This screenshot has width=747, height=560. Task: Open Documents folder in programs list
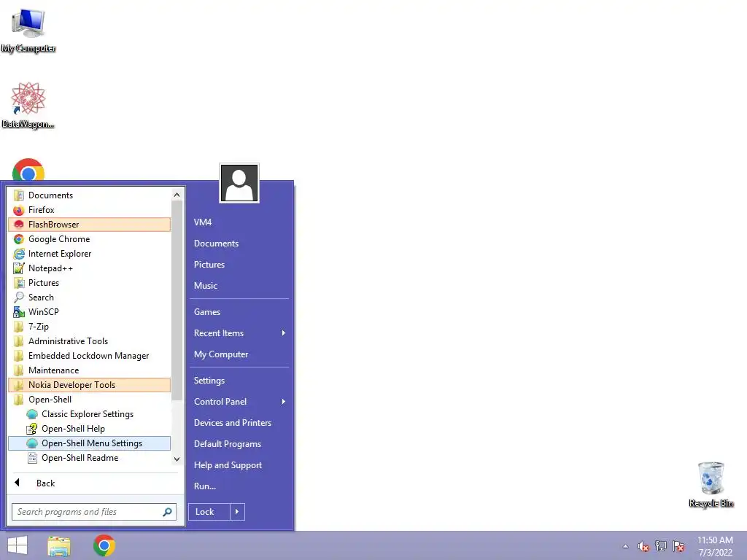point(89,195)
